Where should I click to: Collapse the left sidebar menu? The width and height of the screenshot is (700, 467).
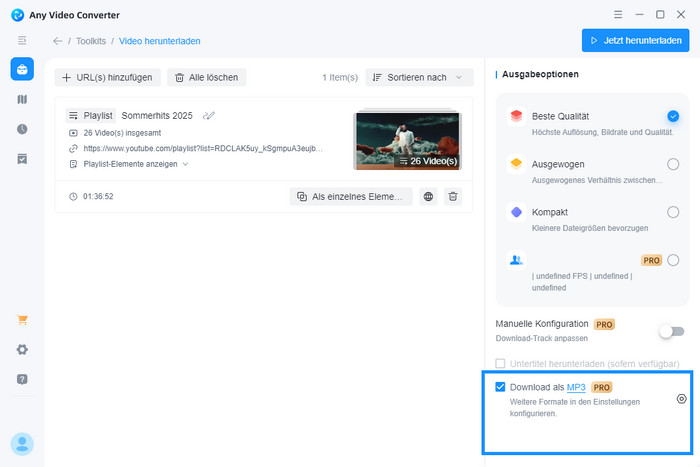pyautogui.click(x=22, y=41)
